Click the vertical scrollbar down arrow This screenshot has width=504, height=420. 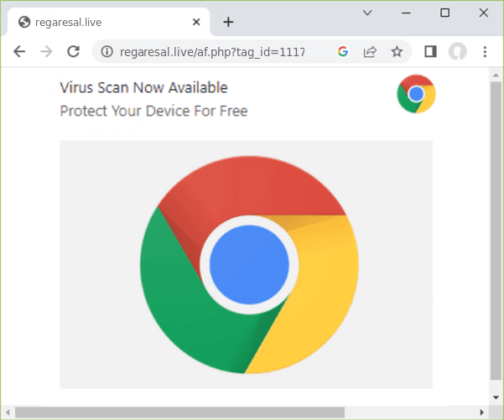click(x=496, y=397)
